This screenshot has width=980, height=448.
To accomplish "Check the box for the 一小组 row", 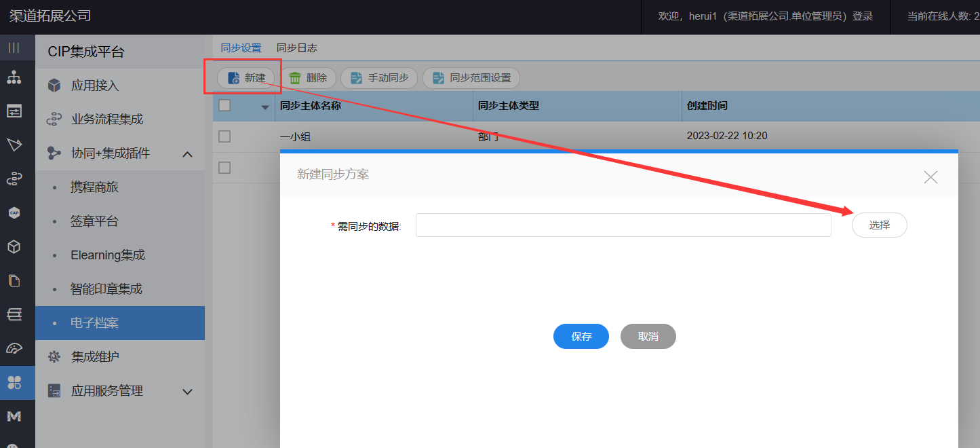I will 224,136.
